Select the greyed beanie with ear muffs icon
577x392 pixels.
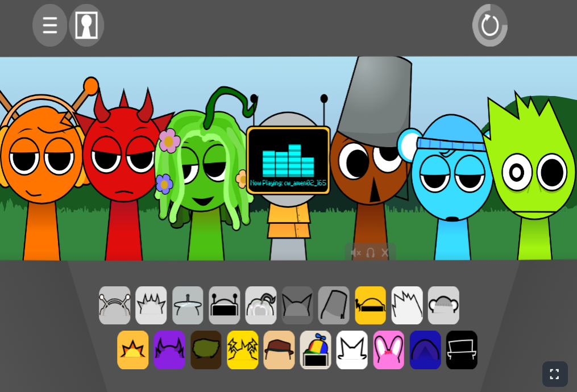coord(444,305)
